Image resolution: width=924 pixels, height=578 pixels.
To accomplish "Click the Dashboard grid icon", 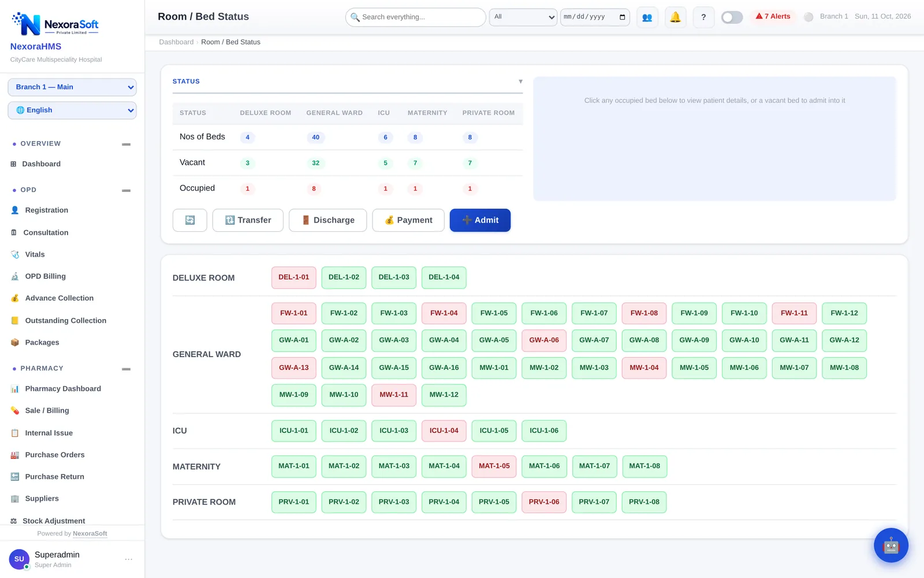I will (13, 164).
